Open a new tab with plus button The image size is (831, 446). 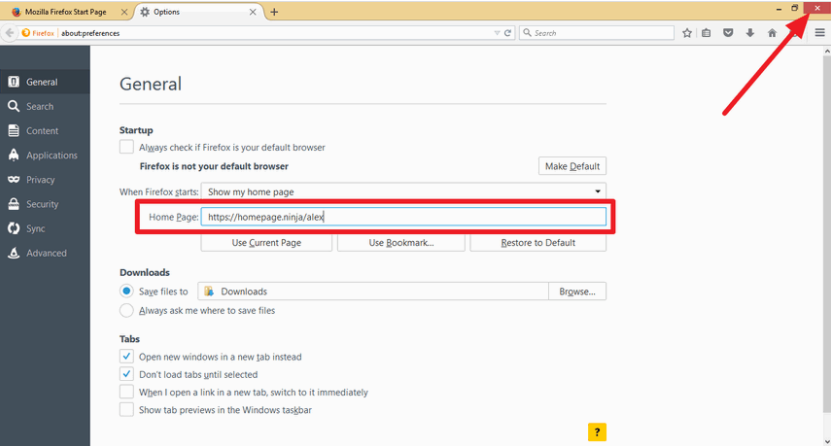click(274, 12)
